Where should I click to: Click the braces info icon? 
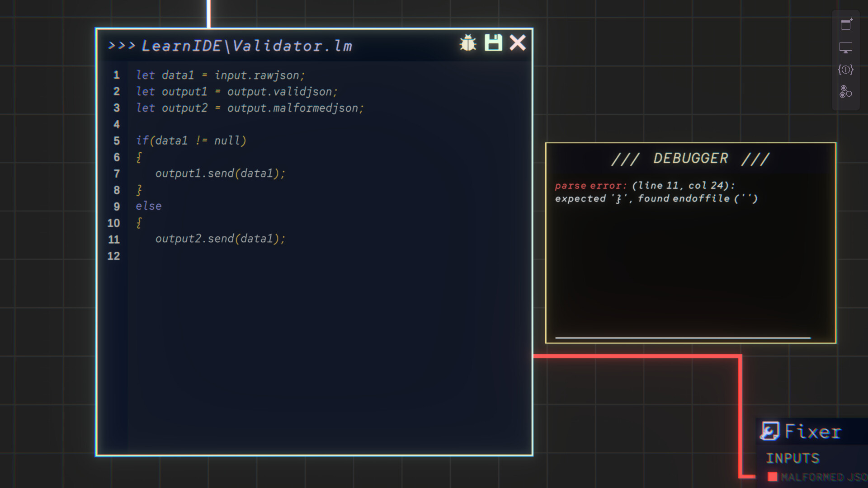tap(846, 70)
